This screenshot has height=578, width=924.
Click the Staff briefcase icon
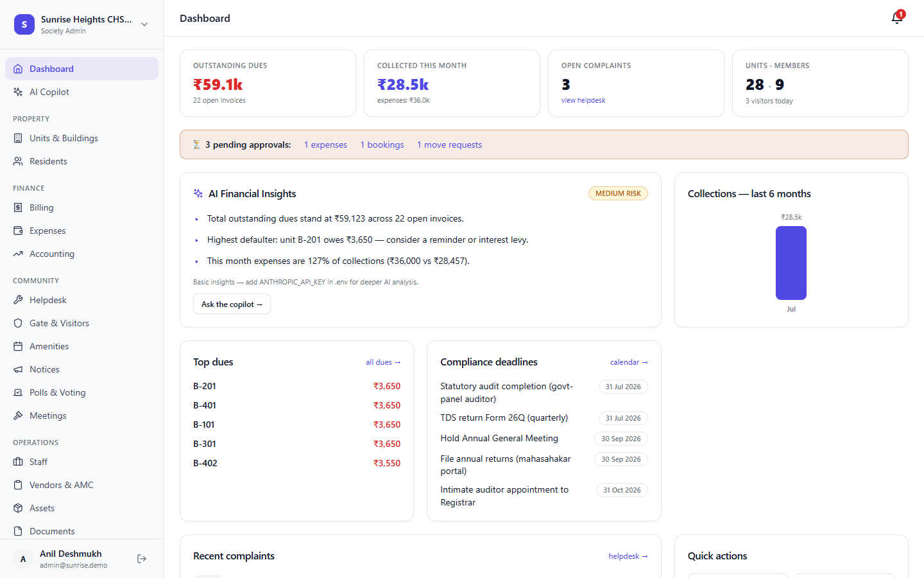click(18, 462)
